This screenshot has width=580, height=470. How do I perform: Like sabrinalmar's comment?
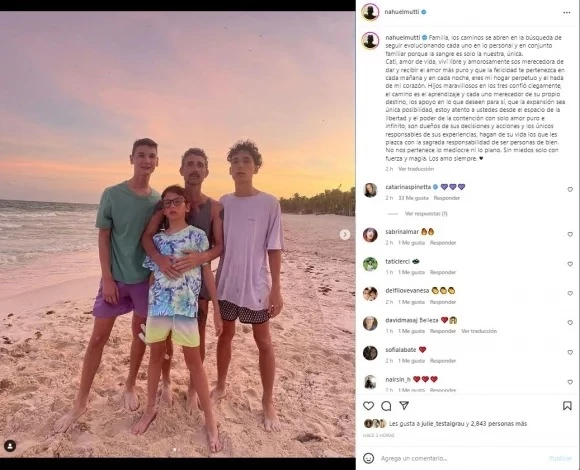[x=570, y=234]
